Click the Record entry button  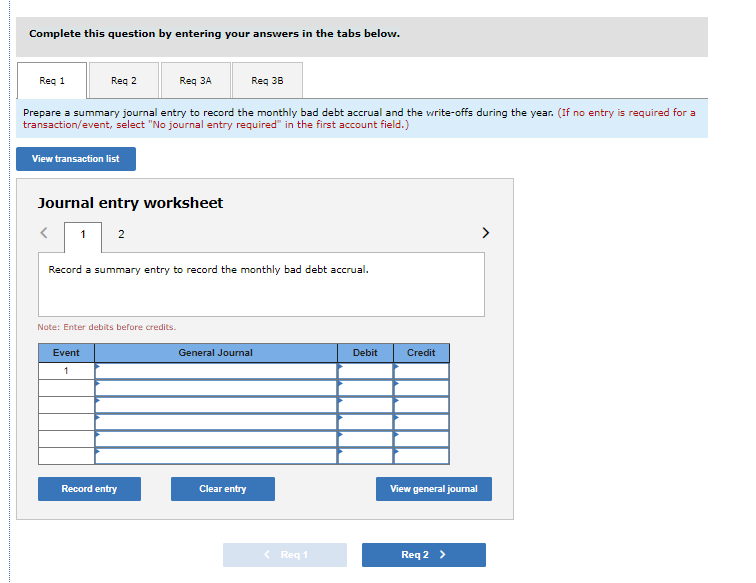[x=89, y=489]
